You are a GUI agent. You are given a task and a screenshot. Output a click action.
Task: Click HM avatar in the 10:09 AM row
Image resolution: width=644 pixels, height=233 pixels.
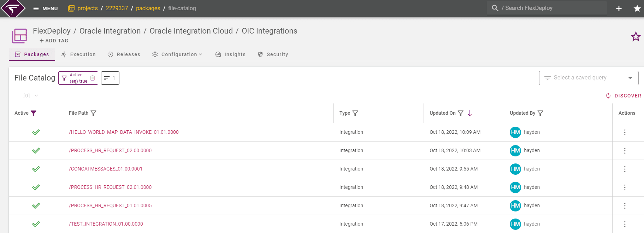click(x=515, y=132)
